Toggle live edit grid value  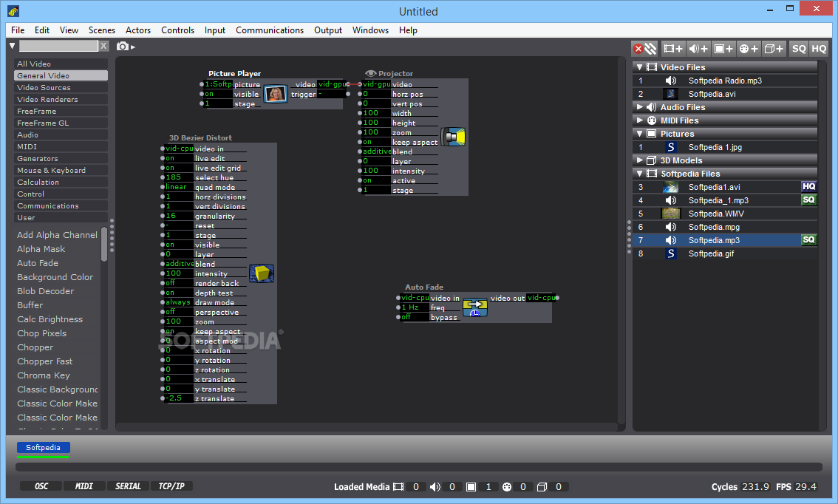pyautogui.click(x=179, y=168)
